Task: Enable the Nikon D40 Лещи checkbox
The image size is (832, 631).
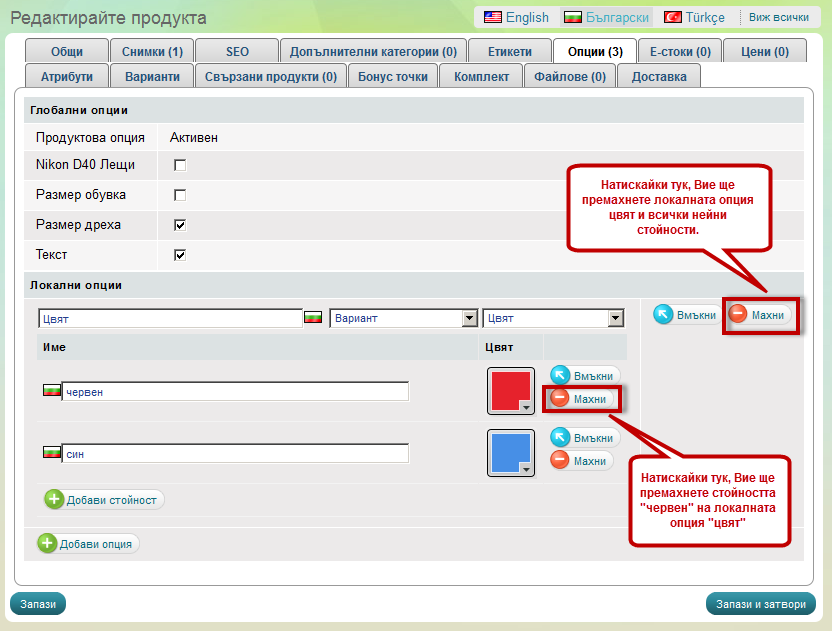Action: tap(181, 164)
